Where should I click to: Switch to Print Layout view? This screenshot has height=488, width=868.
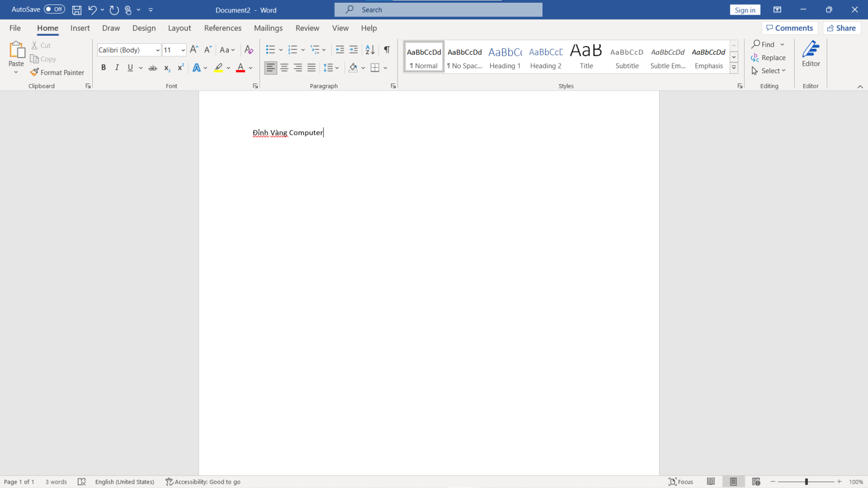tap(733, 481)
